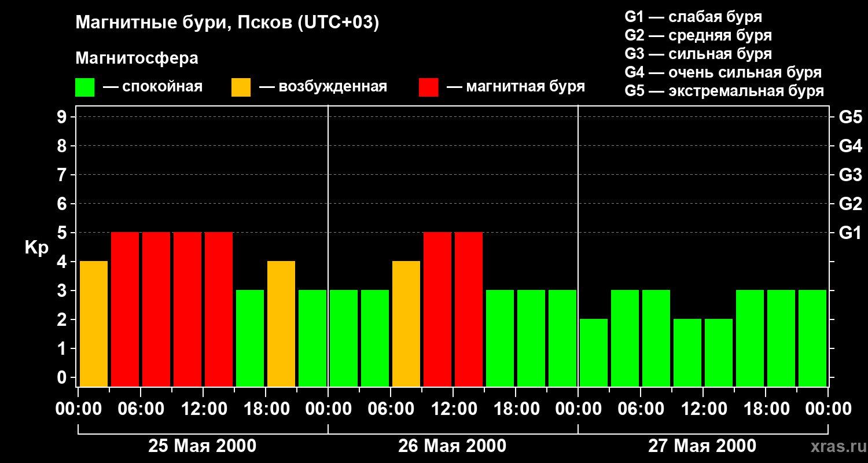Click the "— магнитная буря" legend label

(516, 87)
